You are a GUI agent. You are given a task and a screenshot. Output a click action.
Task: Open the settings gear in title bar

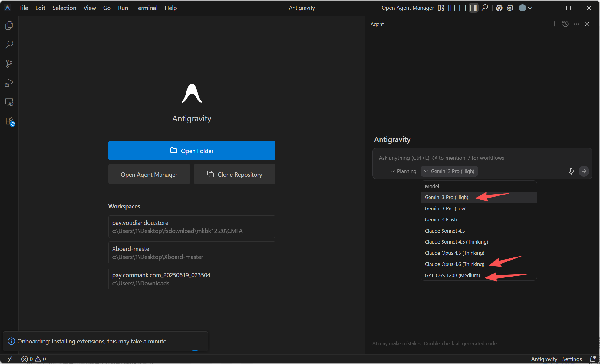[510, 8]
